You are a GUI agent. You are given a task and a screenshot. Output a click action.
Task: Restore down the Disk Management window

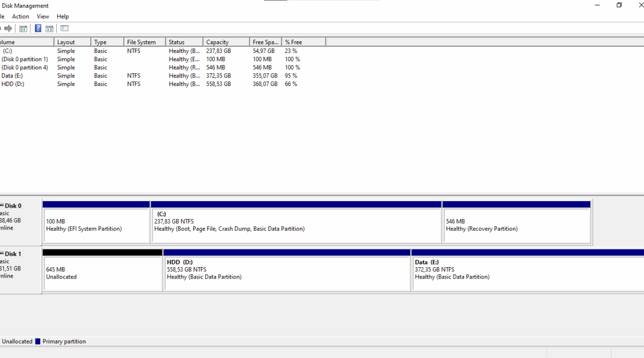coord(619,6)
